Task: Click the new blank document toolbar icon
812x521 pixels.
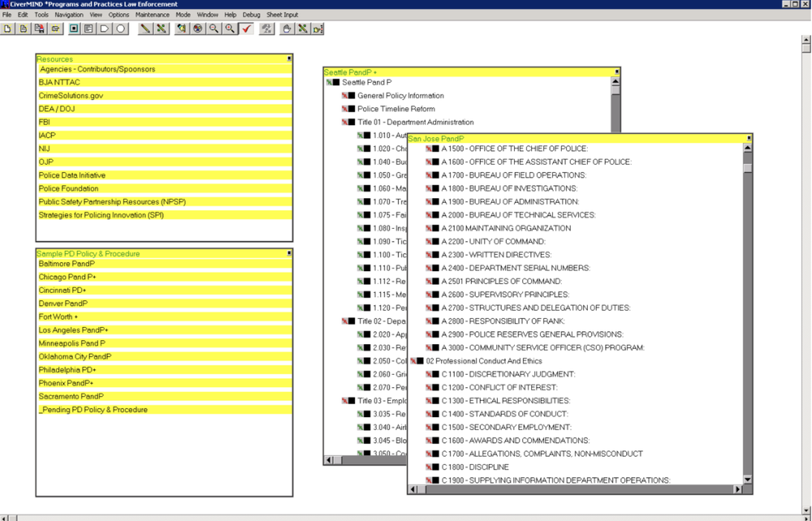Action: coord(7,29)
